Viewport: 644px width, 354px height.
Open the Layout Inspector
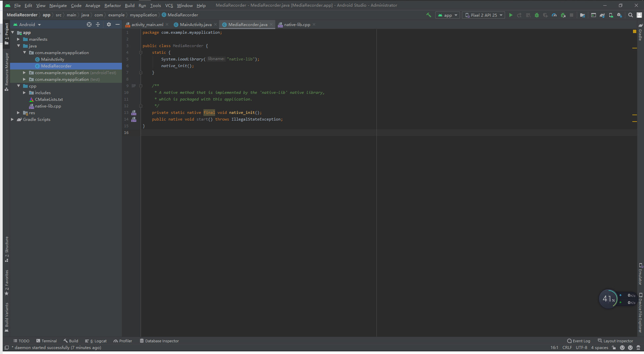pyautogui.click(x=615, y=341)
